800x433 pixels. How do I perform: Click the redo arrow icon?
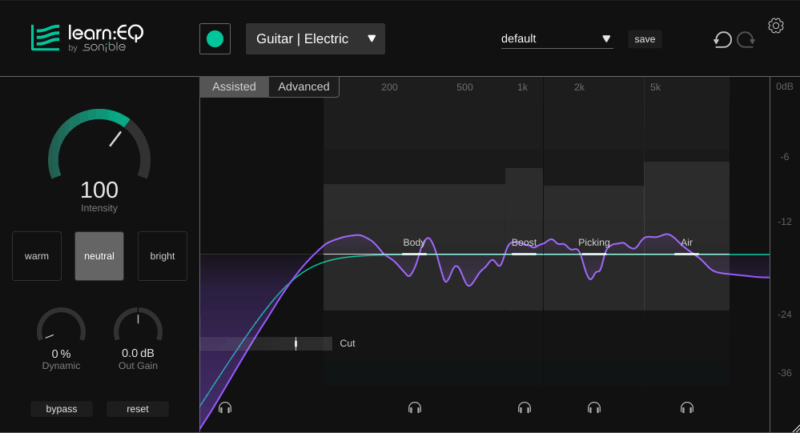(x=746, y=40)
